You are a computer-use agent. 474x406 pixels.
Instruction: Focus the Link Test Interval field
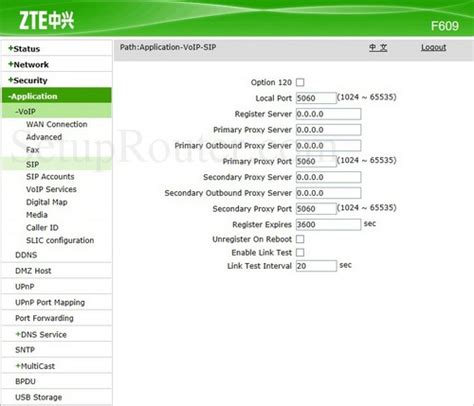(316, 266)
